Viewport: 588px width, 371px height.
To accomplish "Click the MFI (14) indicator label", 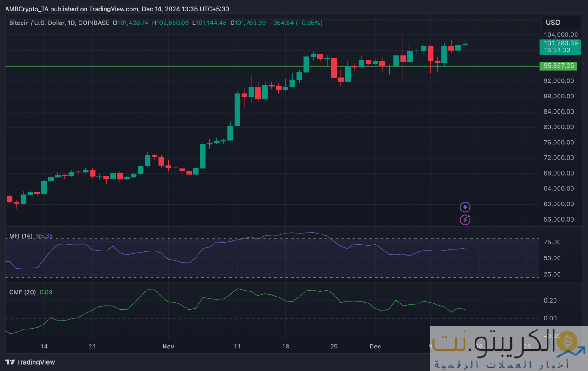I will (21, 236).
